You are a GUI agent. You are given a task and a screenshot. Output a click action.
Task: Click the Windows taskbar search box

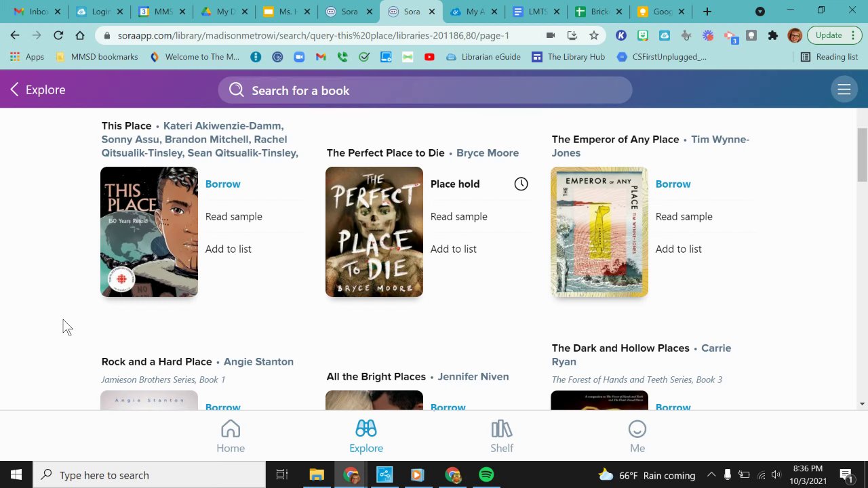pyautogui.click(x=149, y=474)
